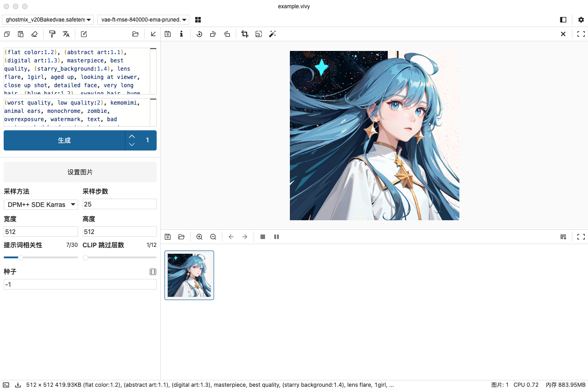Open the model grid view icon
This screenshot has width=588, height=390.
click(x=198, y=20)
